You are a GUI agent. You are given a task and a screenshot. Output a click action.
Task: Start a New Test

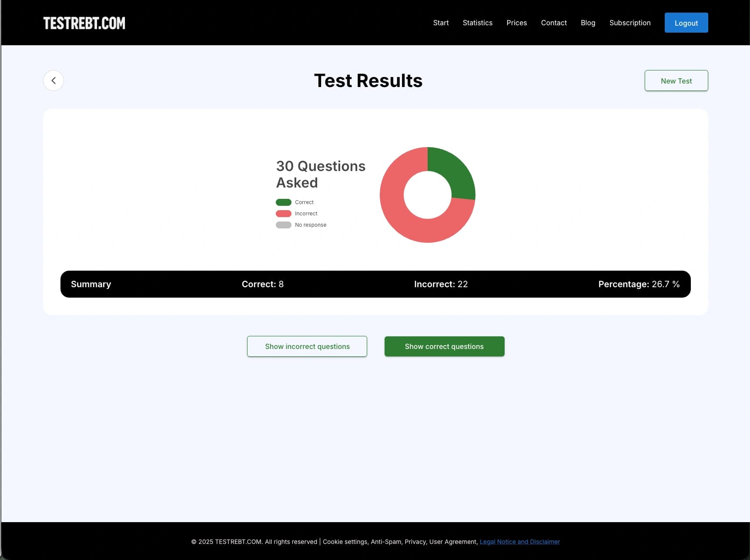[x=676, y=81]
